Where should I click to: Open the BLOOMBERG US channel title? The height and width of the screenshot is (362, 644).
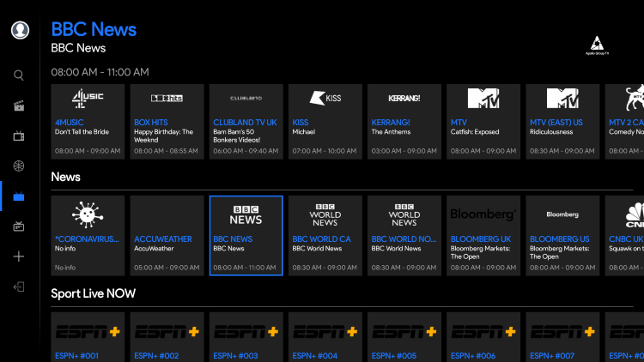pyautogui.click(x=559, y=238)
